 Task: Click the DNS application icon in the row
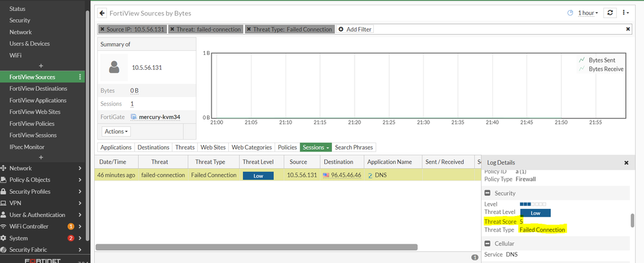[370, 175]
